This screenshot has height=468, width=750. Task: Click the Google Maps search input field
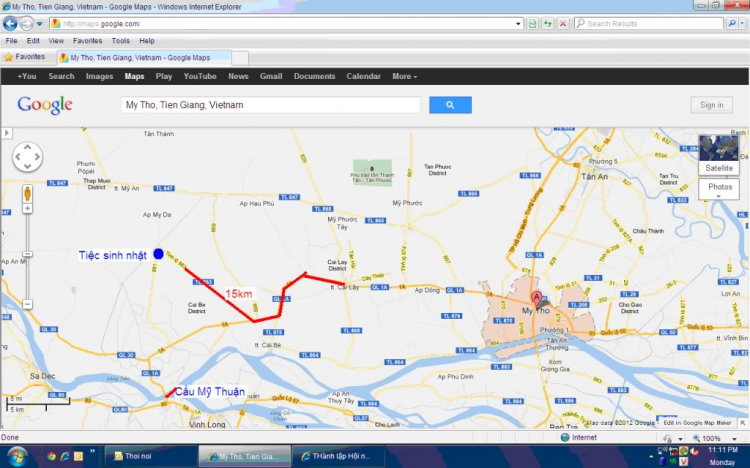coord(271,105)
